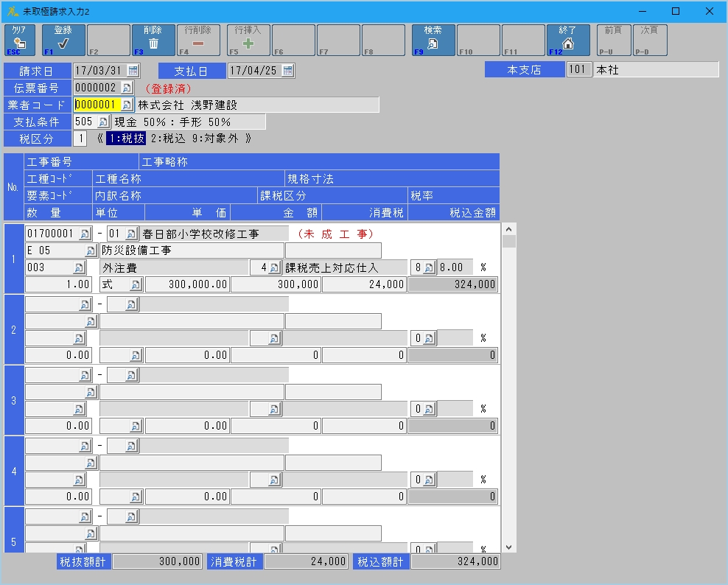Image resolution: width=728 pixels, height=585 pixels.
Task: Click the 削除 (Delete) trash icon button
Action: [153, 41]
